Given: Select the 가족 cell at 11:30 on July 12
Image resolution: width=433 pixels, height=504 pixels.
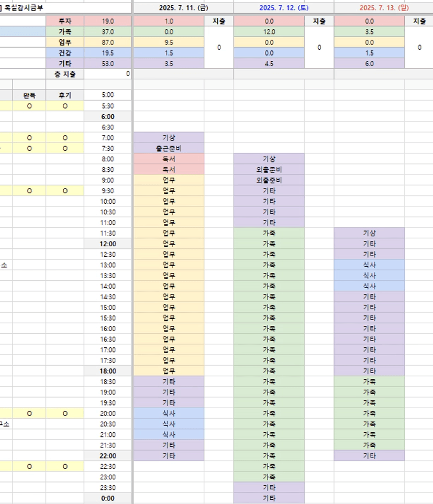Looking at the screenshot, I should (x=269, y=233).
